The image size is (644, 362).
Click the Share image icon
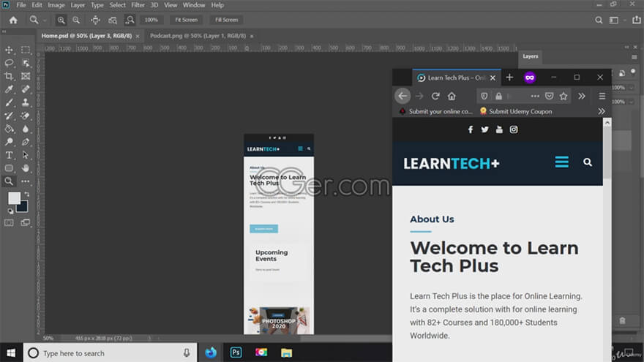click(636, 20)
